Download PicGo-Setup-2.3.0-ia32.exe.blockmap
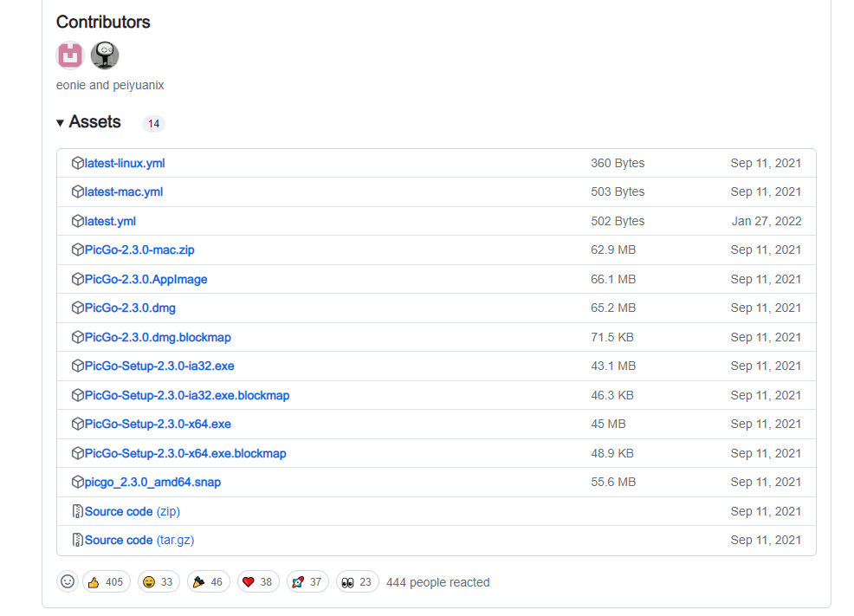Image resolution: width=854 pixels, height=616 pixels. 187,395
